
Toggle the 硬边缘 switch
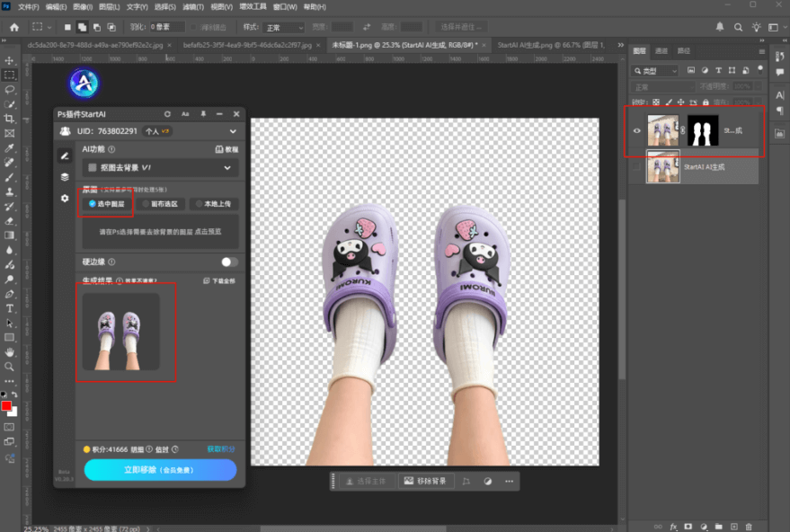coord(229,262)
